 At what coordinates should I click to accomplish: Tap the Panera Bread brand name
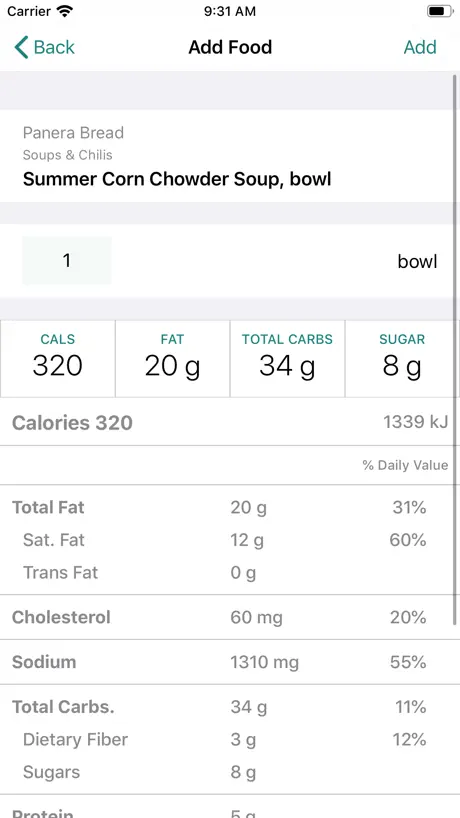(73, 133)
